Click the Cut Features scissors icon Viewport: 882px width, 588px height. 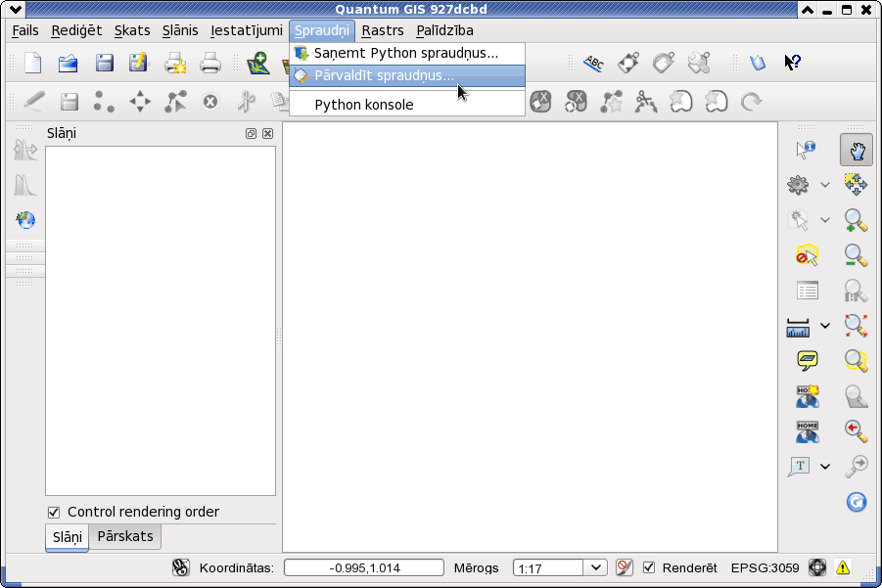pos(246,102)
